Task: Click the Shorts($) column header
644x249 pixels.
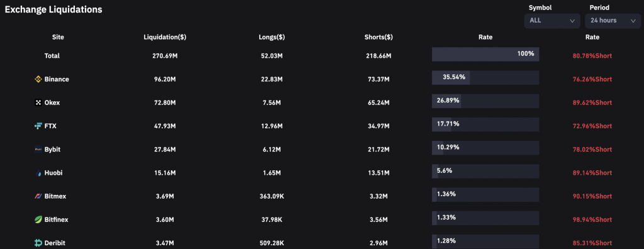Action: (379, 37)
